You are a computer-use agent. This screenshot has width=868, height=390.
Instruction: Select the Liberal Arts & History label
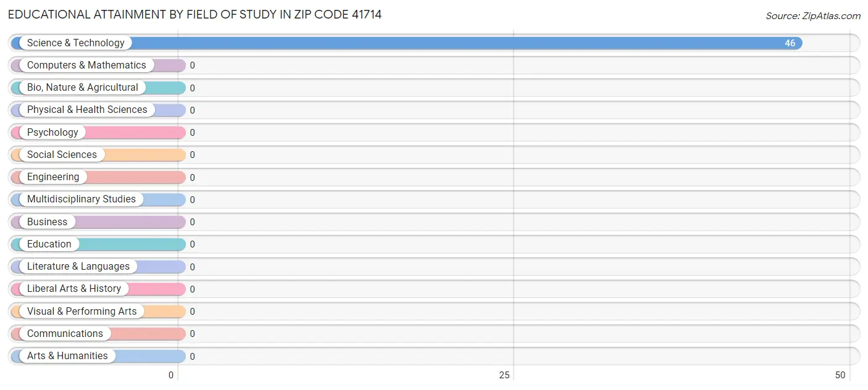(74, 289)
